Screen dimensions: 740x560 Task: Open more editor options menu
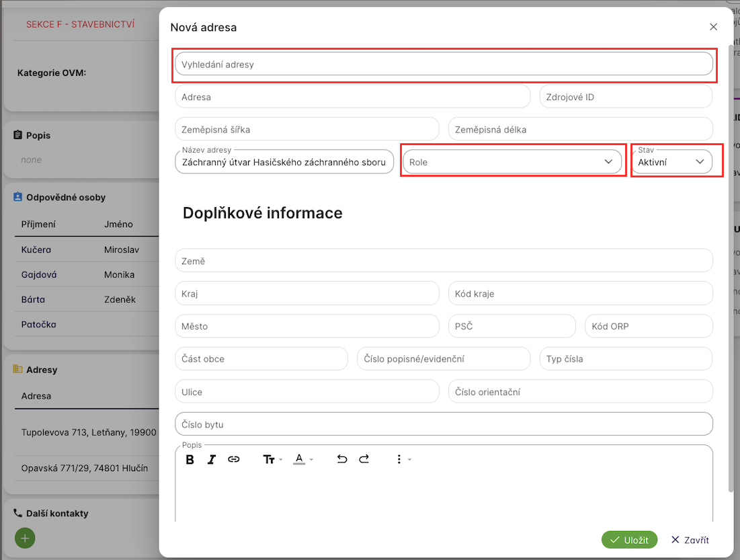401,459
